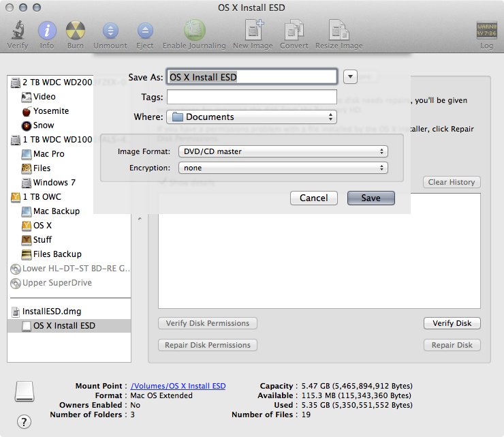Select the Stuff volume icon
This screenshot has height=437, width=504.
27,240
